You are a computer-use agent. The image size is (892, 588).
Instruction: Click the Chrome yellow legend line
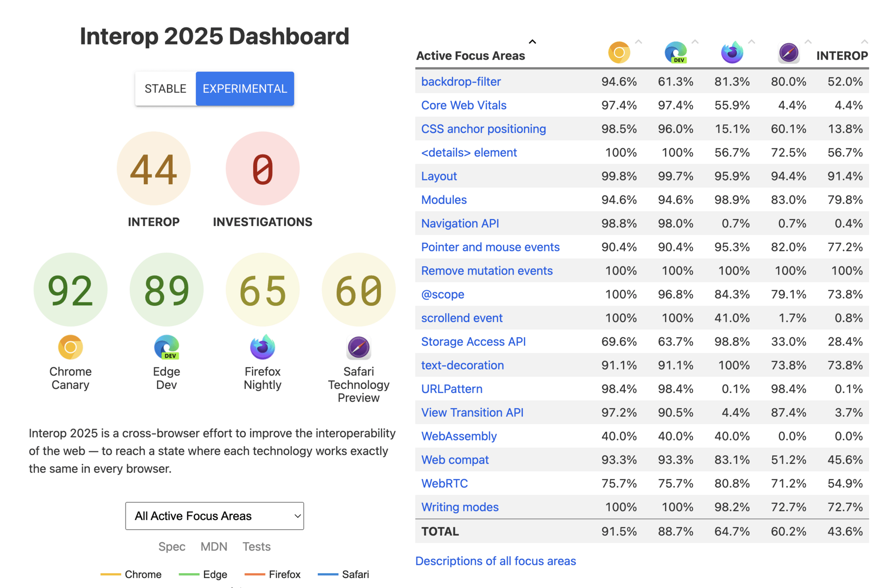click(111, 574)
